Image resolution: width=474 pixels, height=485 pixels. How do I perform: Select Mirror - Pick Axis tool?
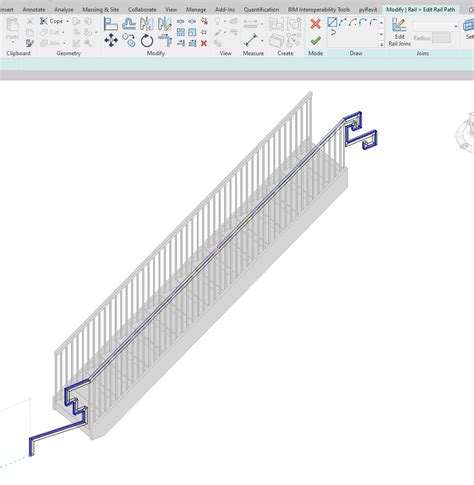pyautogui.click(x=147, y=24)
